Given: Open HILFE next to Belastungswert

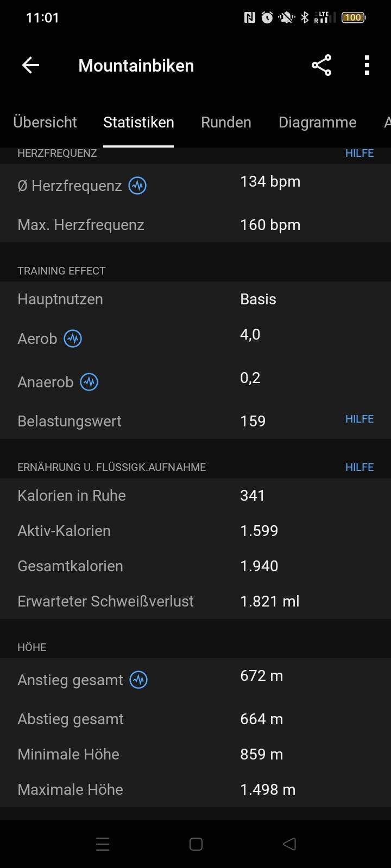Looking at the screenshot, I should coord(360,419).
